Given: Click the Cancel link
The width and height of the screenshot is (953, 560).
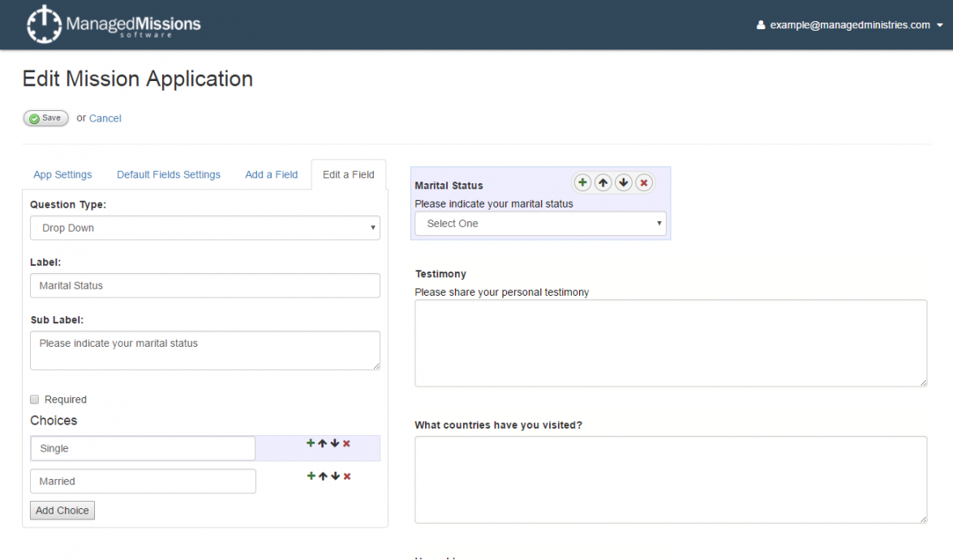Looking at the screenshot, I should click(x=105, y=118).
